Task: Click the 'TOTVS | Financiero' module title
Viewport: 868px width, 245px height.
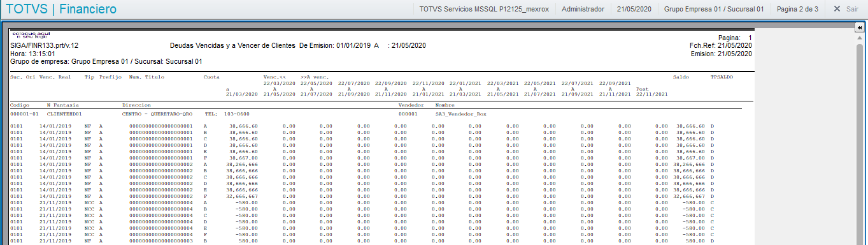Action: (x=61, y=10)
